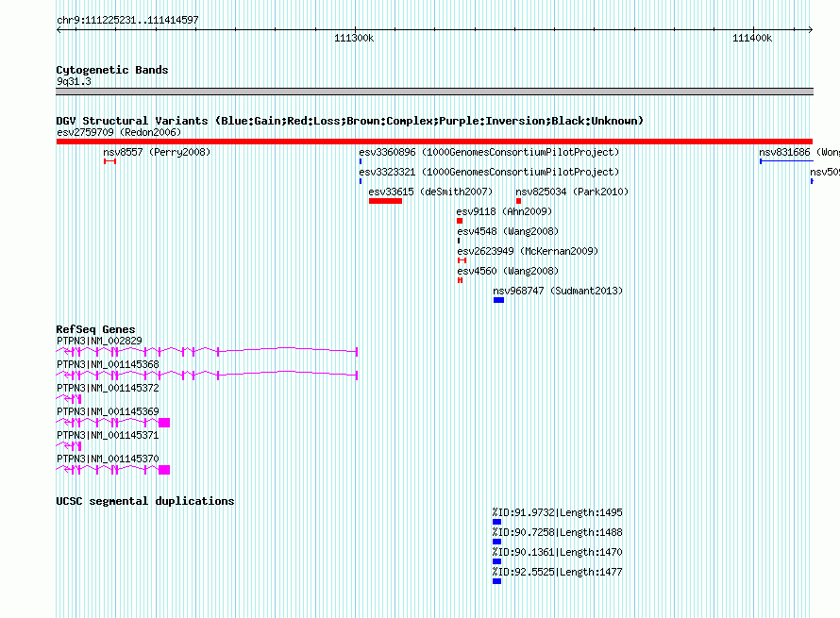Click the segmental duplication bar ID:90.1361
Image resolution: width=840 pixels, height=618 pixels.
click(497, 561)
